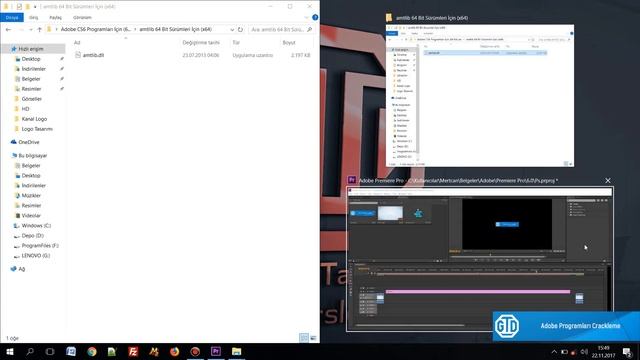Sort by the Ad column header
The height and width of the screenshot is (360, 640).
click(77, 42)
